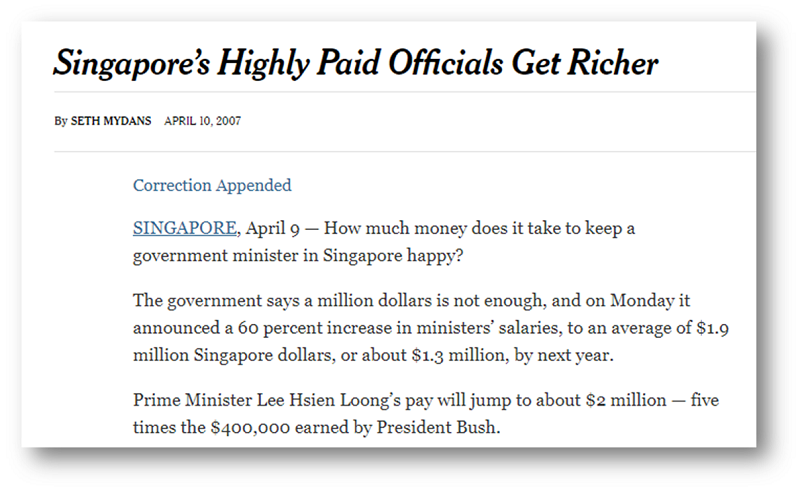
Task: Click the April 9 dateline text
Action: tap(272, 228)
